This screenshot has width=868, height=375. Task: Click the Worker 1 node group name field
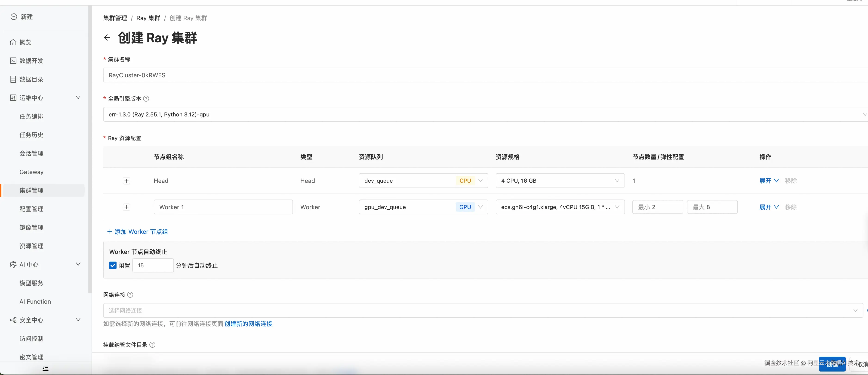(x=223, y=207)
